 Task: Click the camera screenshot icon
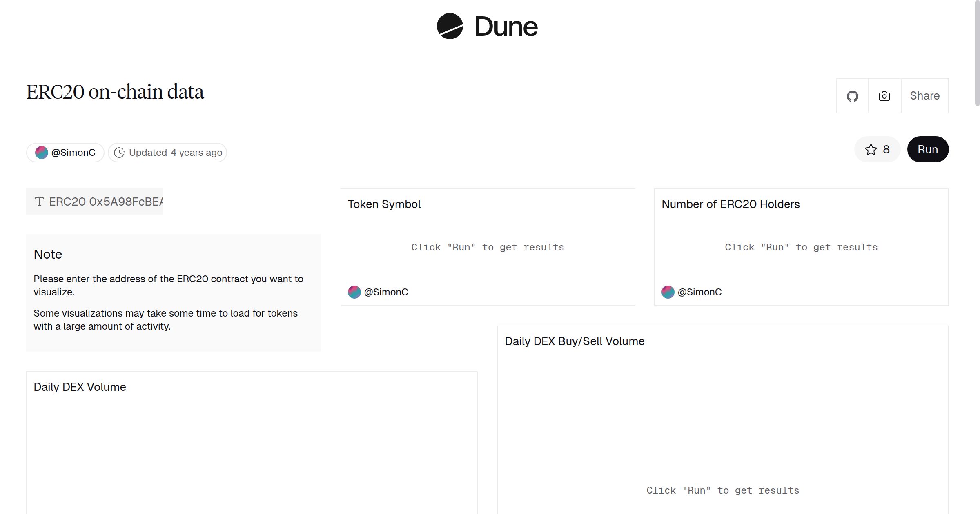coord(884,95)
